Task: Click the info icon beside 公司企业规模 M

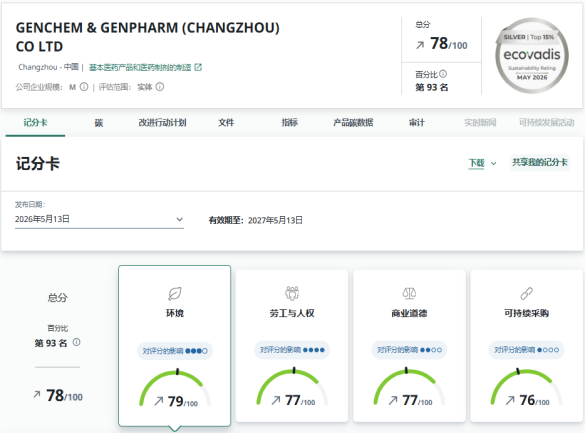Action: click(x=84, y=87)
